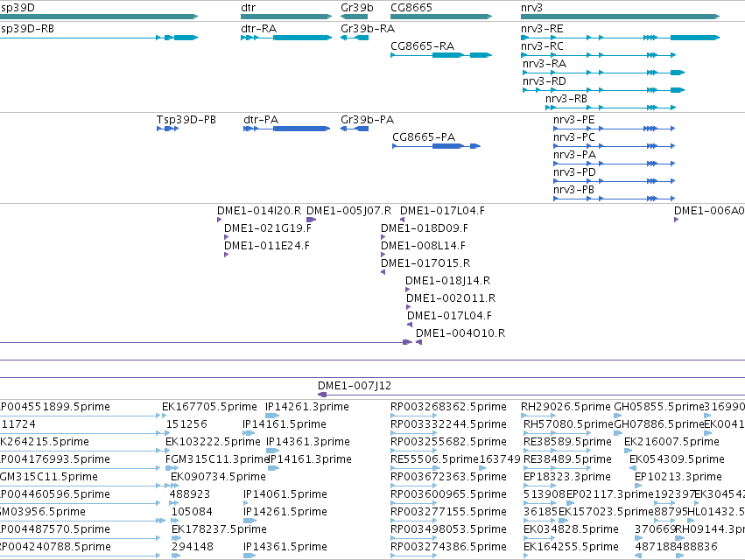Click the DME1-002O11.R feature label
Viewport: 745px width, 560px height.
[x=451, y=298]
